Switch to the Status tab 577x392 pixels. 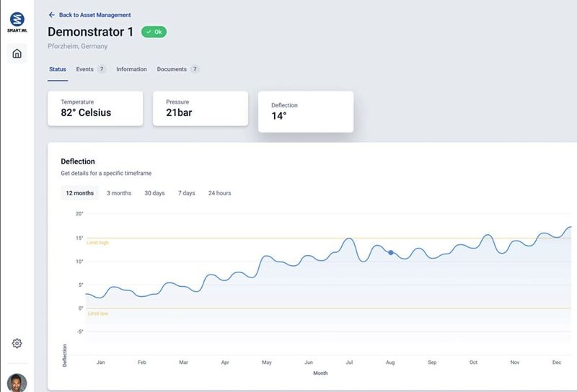[58, 69]
